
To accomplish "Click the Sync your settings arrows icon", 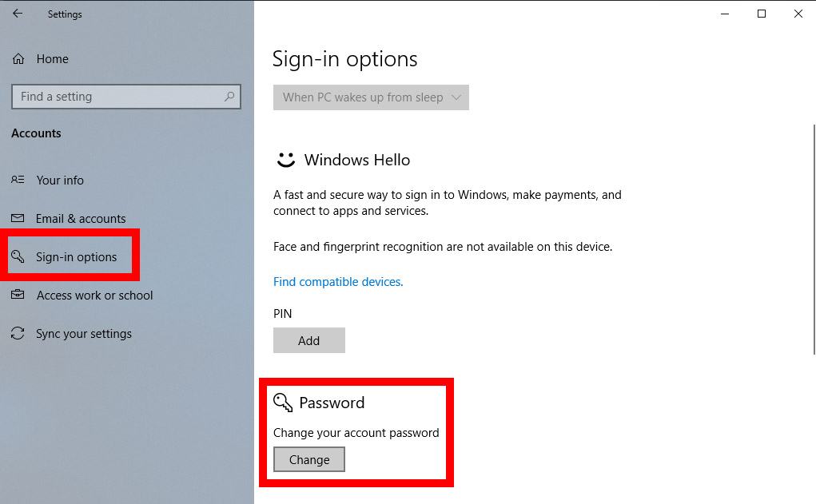I will (18, 333).
